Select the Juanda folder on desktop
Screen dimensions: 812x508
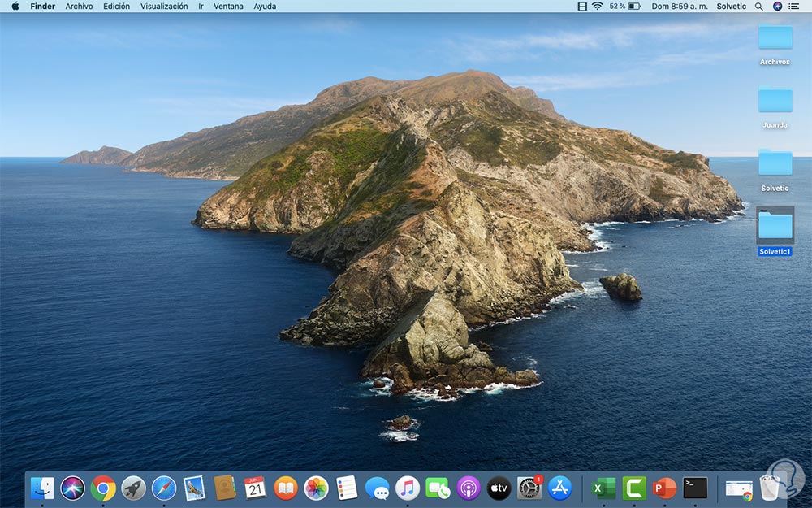[775, 101]
